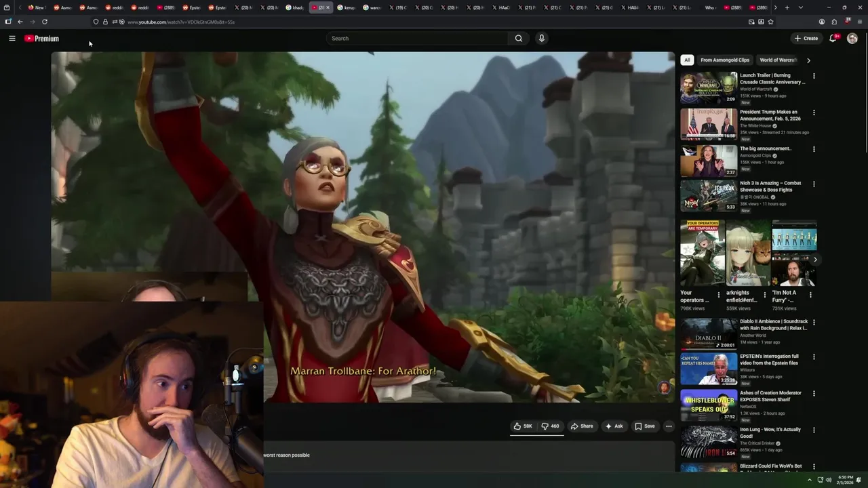Select World of Warcraft filter chip

[778, 60]
